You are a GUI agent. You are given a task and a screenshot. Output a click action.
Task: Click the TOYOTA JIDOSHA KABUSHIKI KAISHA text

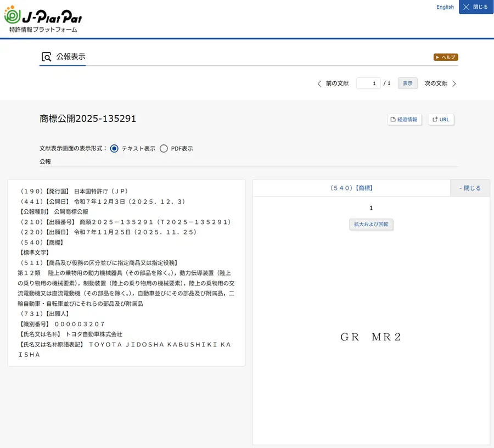coord(125,349)
